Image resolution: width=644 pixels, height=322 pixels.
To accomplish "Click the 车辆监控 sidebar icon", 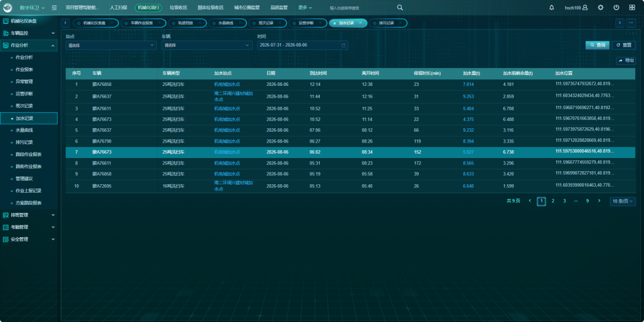I will [6, 33].
